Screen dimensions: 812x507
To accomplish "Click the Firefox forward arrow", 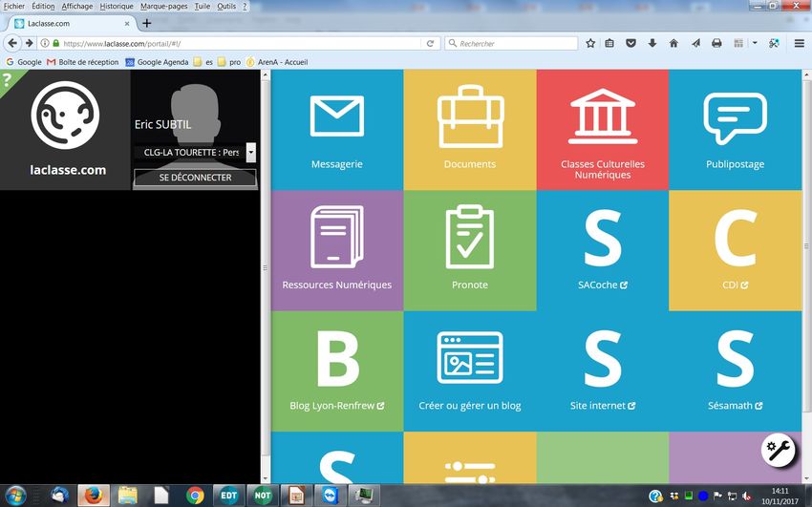I will click(30, 44).
